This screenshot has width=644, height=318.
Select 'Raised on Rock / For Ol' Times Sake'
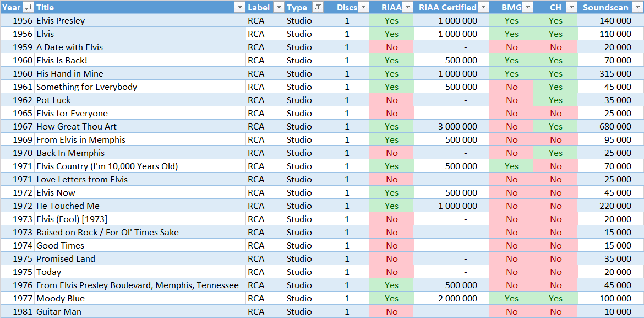140,232
